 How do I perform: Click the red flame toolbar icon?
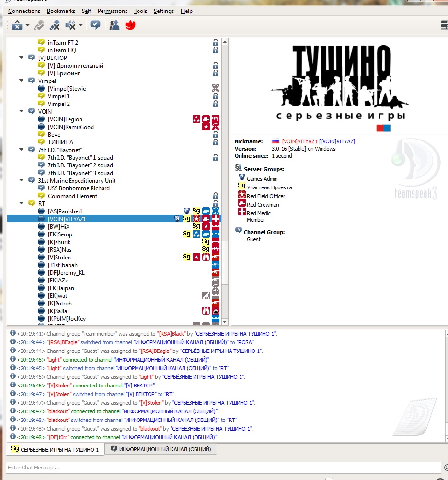[130, 25]
